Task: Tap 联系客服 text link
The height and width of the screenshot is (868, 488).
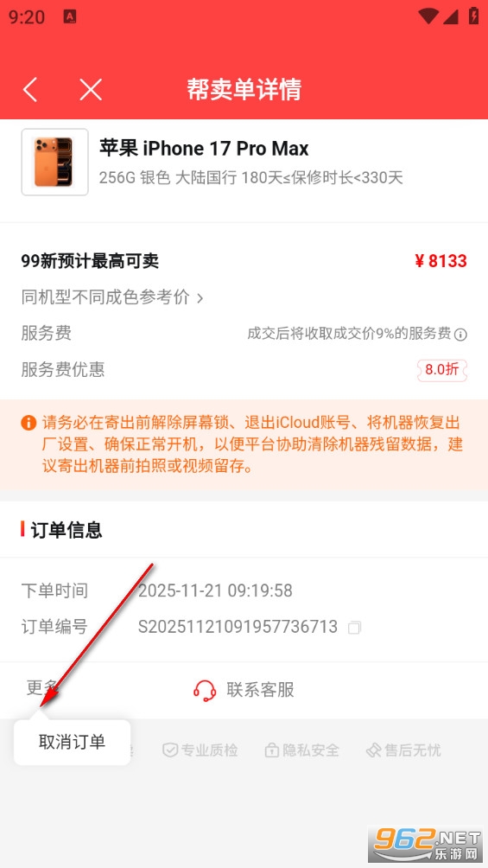Action: [260, 690]
